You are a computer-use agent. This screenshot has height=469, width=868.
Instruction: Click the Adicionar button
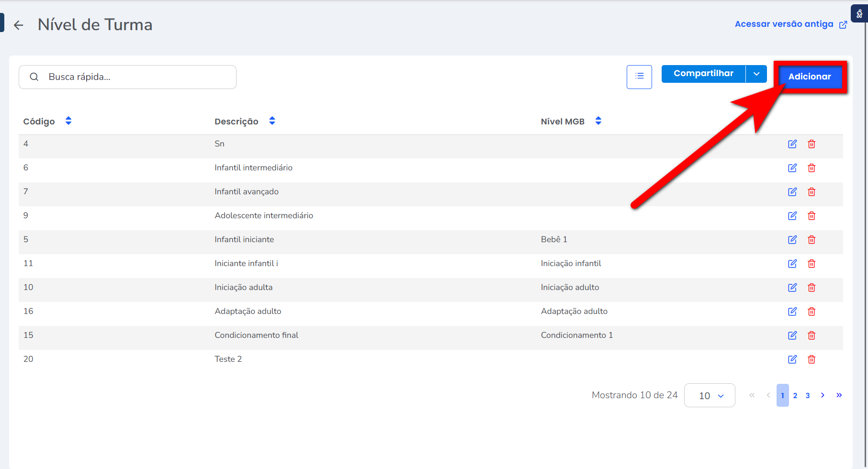click(810, 77)
